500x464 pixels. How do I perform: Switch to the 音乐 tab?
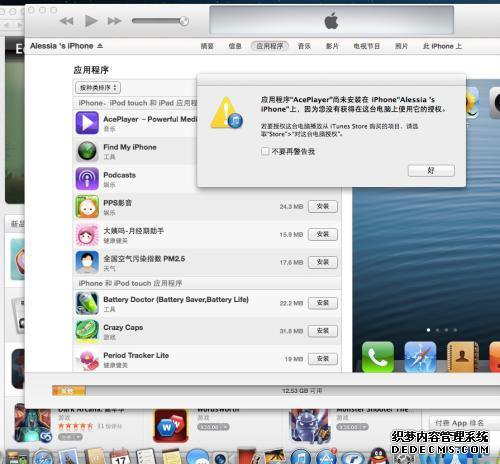pos(304,46)
